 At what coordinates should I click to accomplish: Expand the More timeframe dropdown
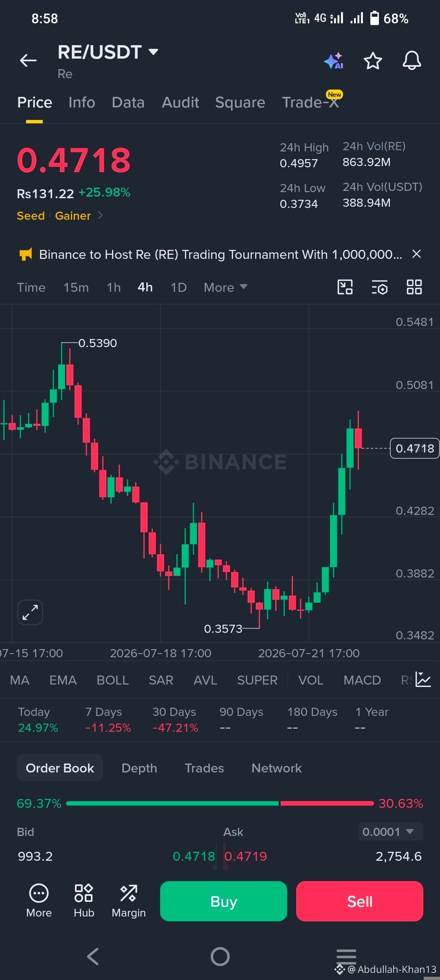pyautogui.click(x=225, y=287)
